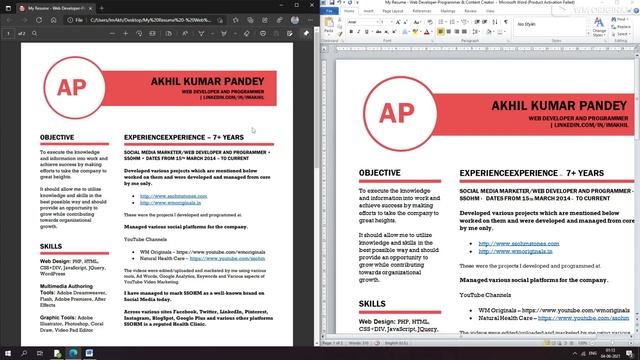Viewport: 640px width, 360px height.
Task: Toggle Show/Hide paragraph marks in Word
Action: (506, 22)
